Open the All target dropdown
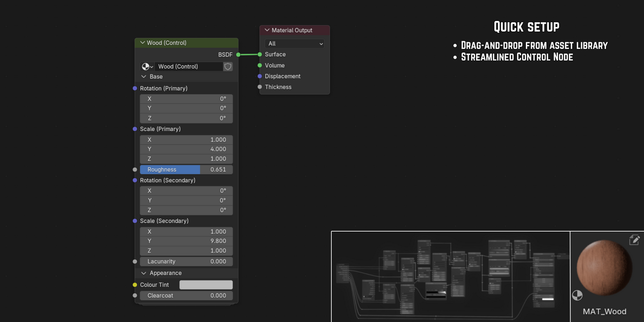Viewport: 644px width, 322px height. click(295, 43)
